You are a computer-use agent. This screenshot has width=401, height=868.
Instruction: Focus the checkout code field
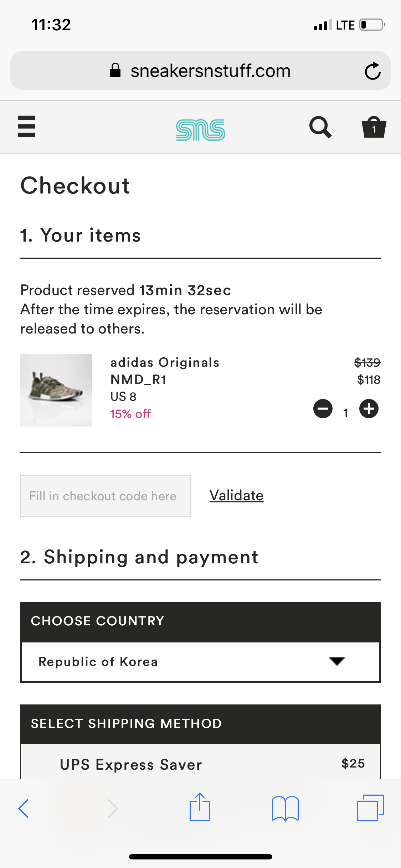point(106,496)
